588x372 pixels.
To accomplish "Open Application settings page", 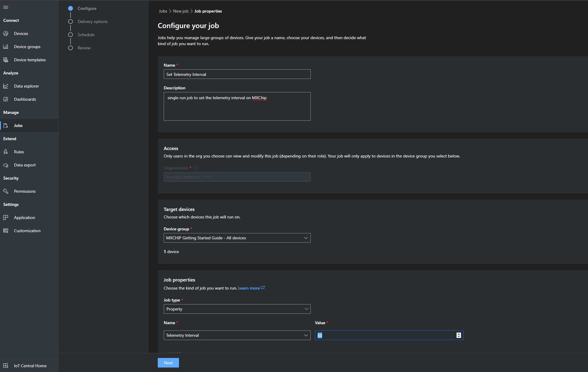I will pos(24,218).
